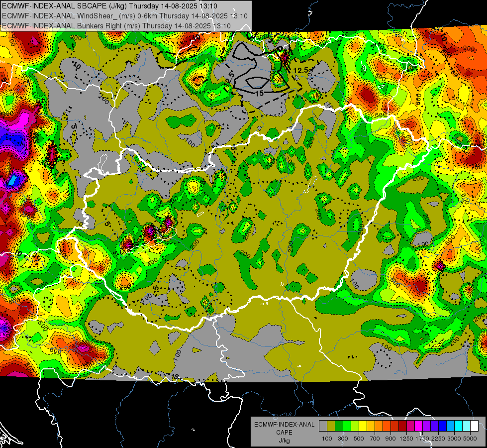The height and width of the screenshot is (448, 487).
Task: Click the legend value 100
Action: (327, 439)
